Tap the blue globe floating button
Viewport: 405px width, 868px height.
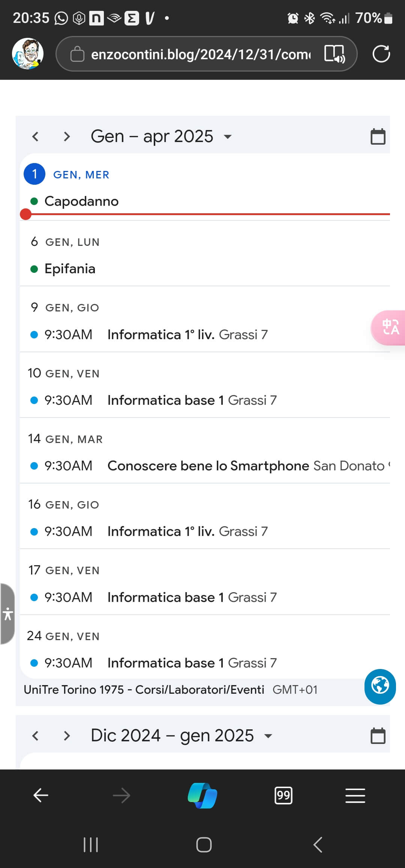380,686
